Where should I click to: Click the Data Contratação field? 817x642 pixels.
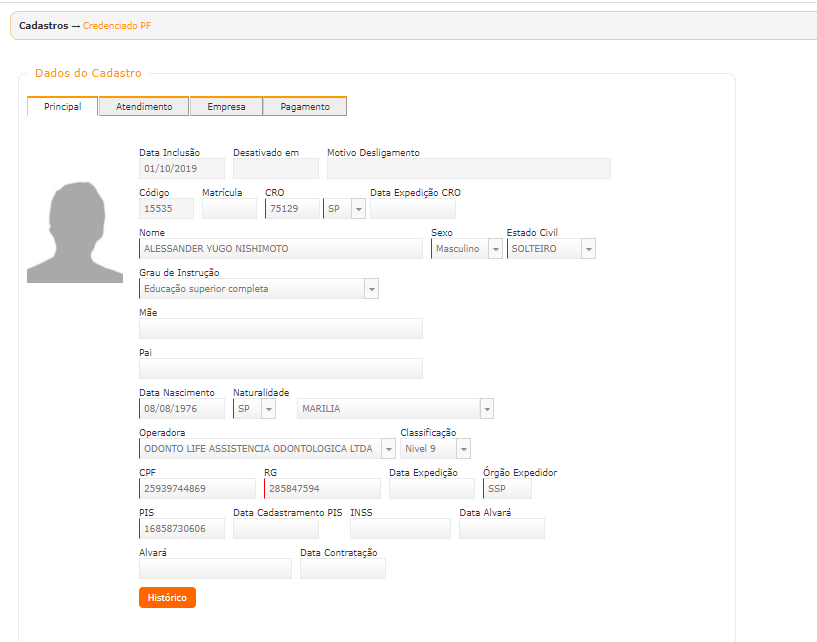tap(342, 569)
